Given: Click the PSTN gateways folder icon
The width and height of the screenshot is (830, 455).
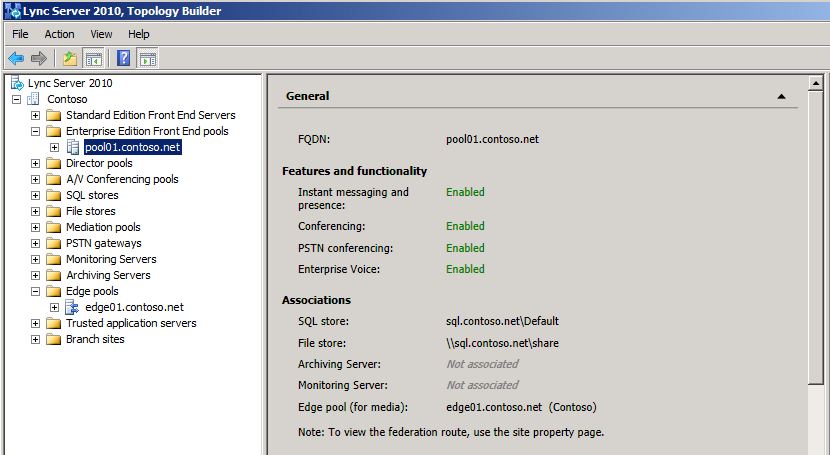Looking at the screenshot, I should (53, 243).
